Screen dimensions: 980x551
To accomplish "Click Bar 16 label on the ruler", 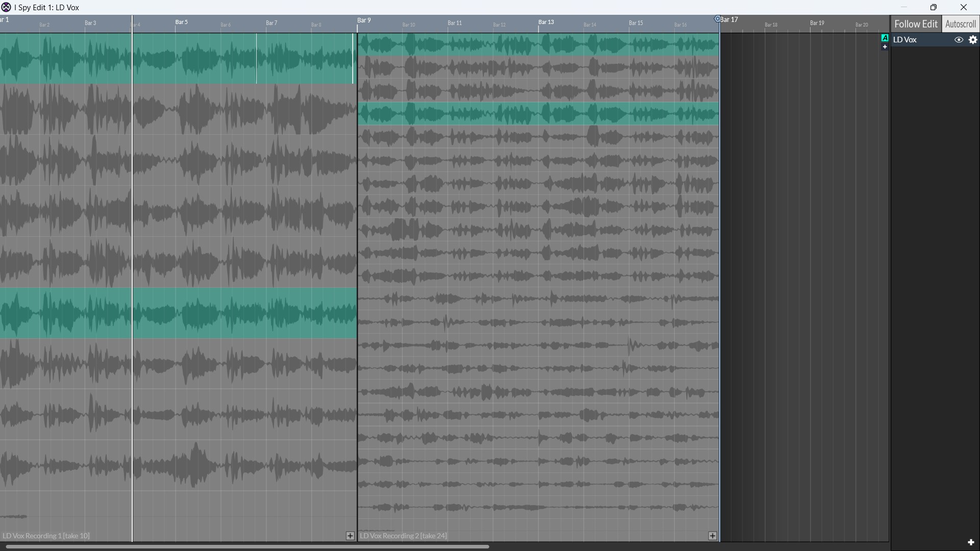I will [680, 24].
